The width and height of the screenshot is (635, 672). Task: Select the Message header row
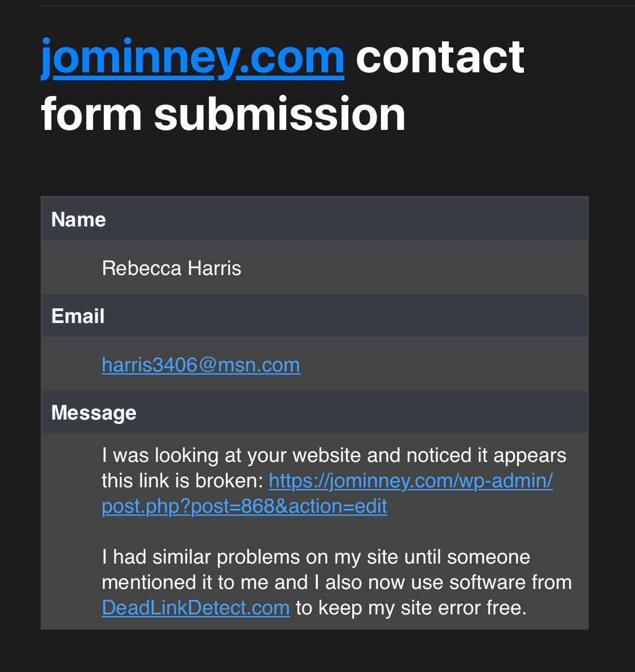pos(314,412)
